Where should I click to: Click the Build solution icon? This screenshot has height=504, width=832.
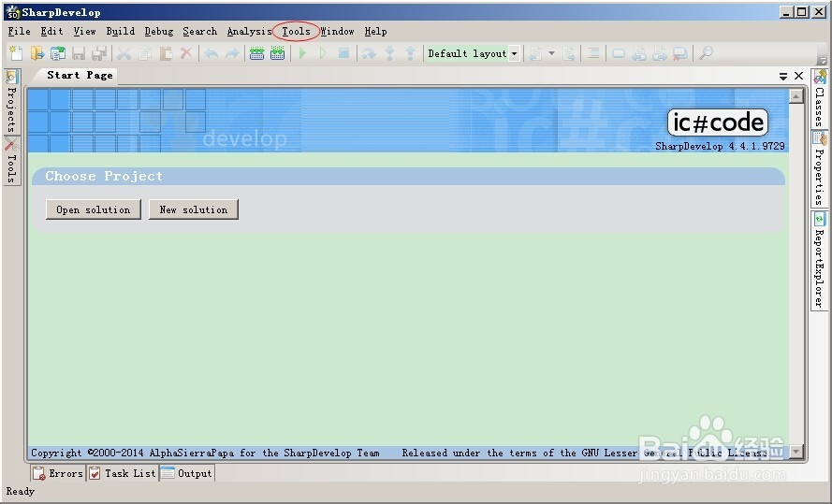pyautogui.click(x=256, y=53)
